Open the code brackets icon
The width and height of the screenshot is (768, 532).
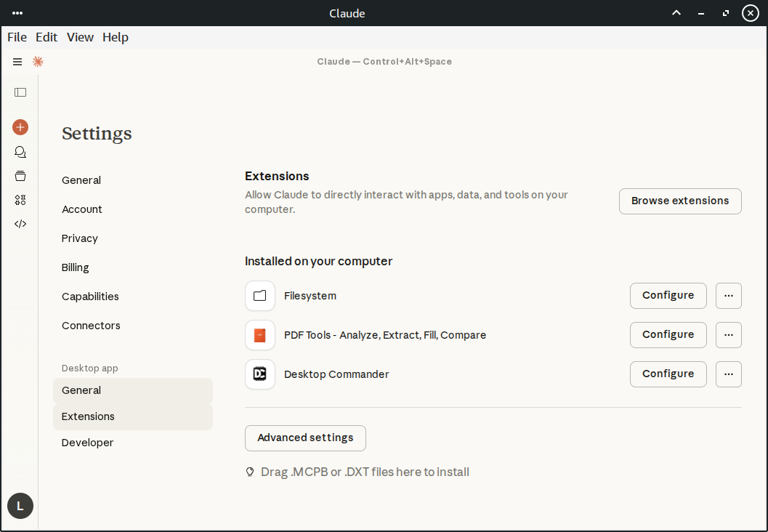click(x=20, y=224)
